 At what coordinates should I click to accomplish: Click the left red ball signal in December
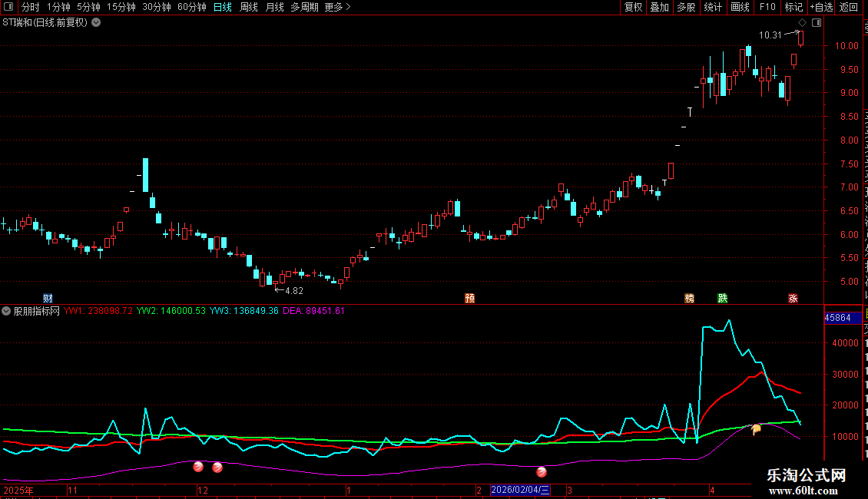198,467
